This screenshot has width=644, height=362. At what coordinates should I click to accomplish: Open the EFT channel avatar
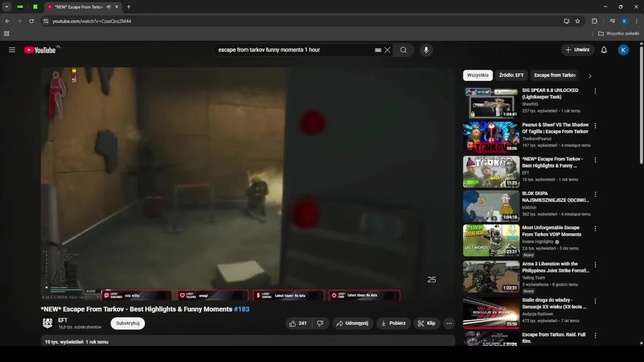pyautogui.click(x=47, y=323)
